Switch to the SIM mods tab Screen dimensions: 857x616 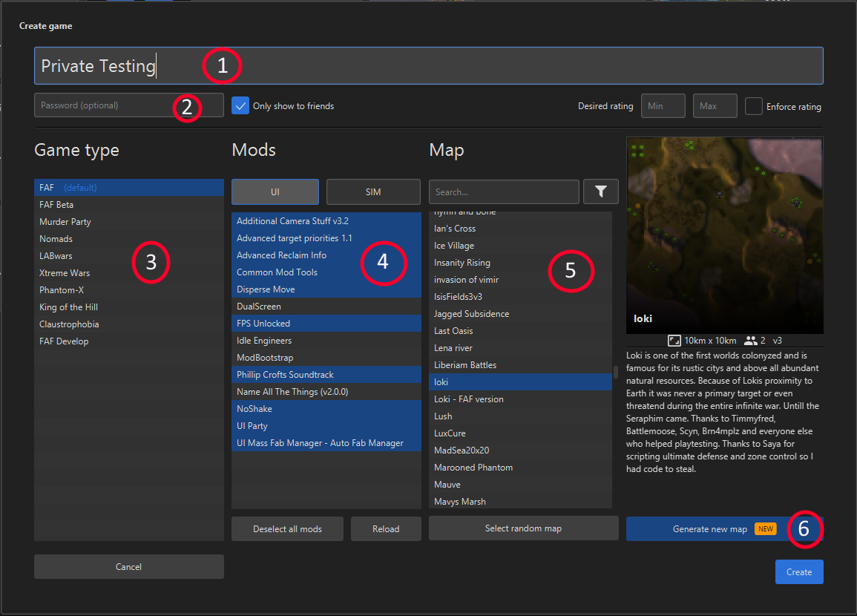[x=373, y=192]
